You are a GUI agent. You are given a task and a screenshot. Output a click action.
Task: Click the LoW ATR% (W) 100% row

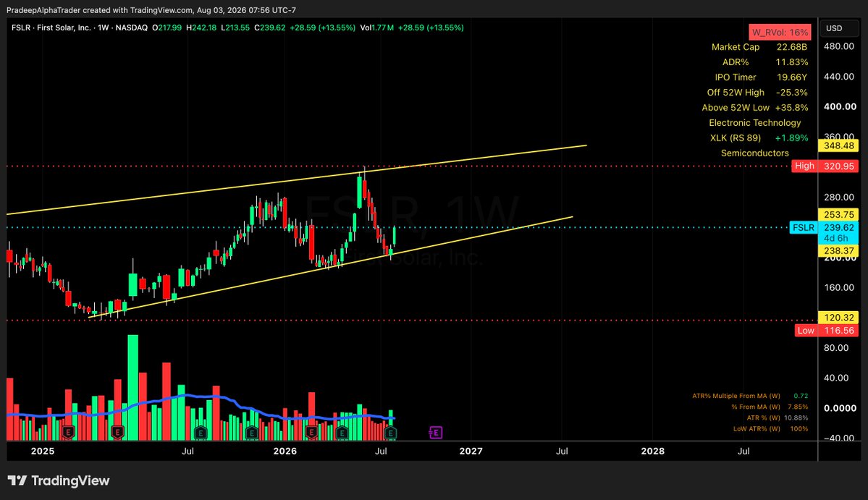pos(770,429)
